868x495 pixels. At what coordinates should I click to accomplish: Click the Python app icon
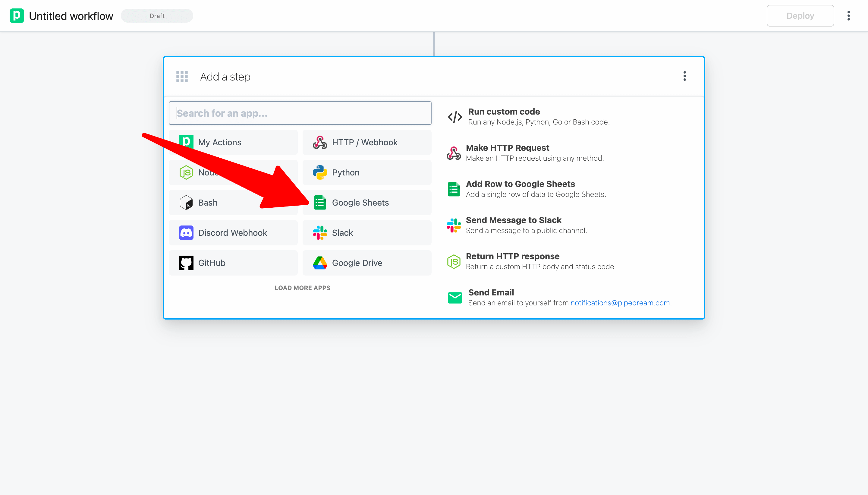[x=320, y=172]
